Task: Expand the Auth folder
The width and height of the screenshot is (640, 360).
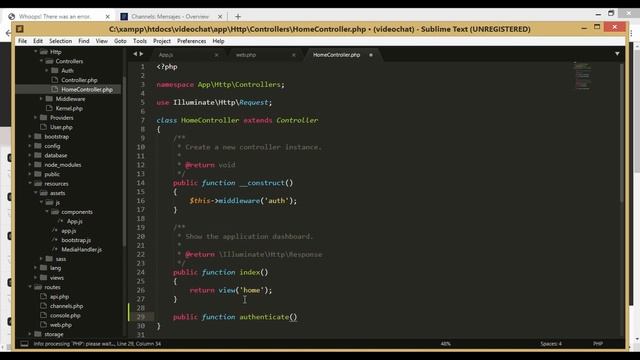Action: click(47, 71)
